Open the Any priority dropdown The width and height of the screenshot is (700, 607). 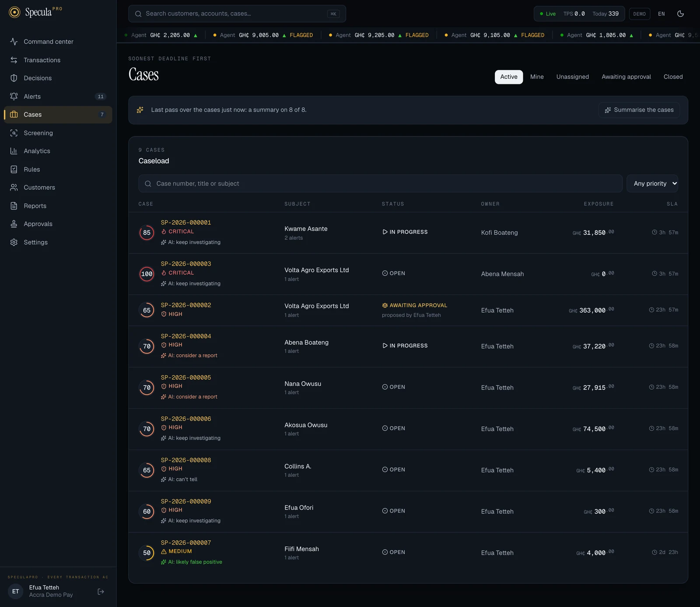tap(652, 184)
